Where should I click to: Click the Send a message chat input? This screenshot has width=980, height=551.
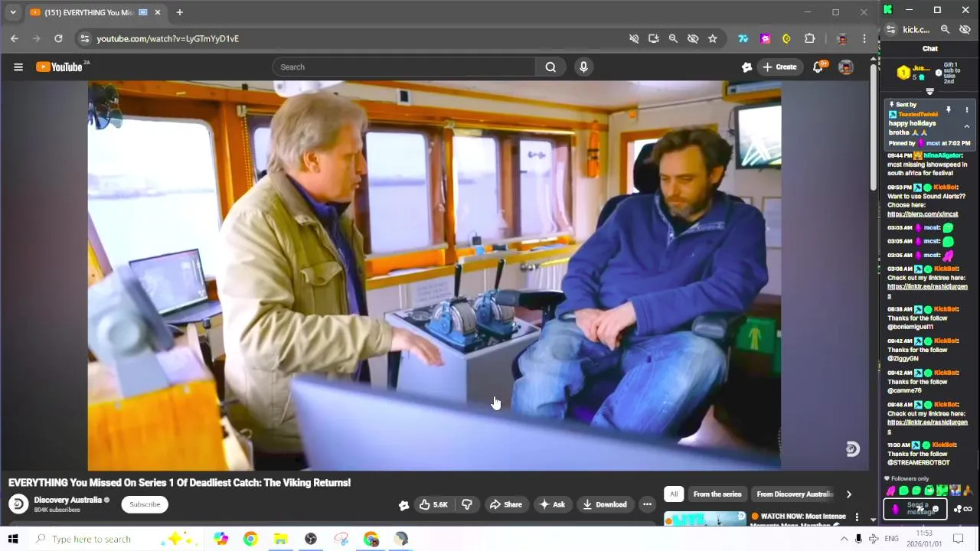(916, 509)
